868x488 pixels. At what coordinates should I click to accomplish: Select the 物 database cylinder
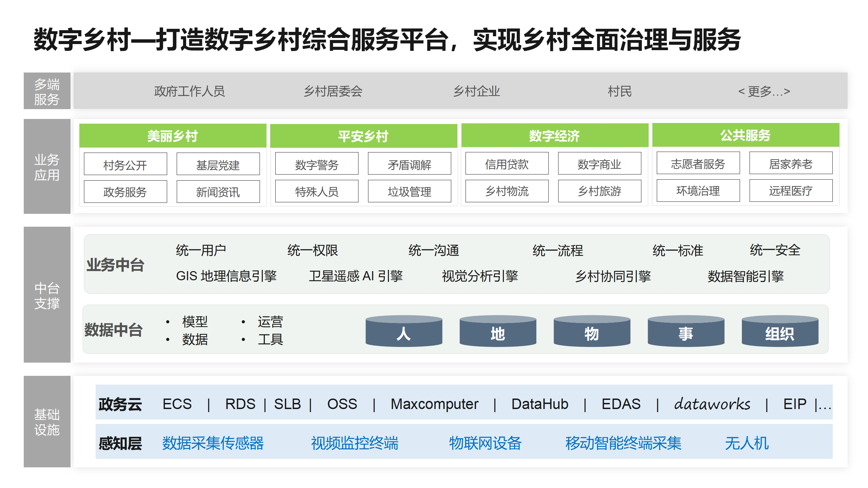pos(592,332)
